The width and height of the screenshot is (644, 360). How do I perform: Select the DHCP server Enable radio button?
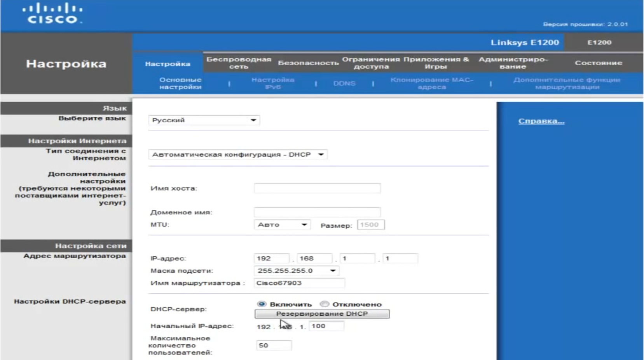262,304
